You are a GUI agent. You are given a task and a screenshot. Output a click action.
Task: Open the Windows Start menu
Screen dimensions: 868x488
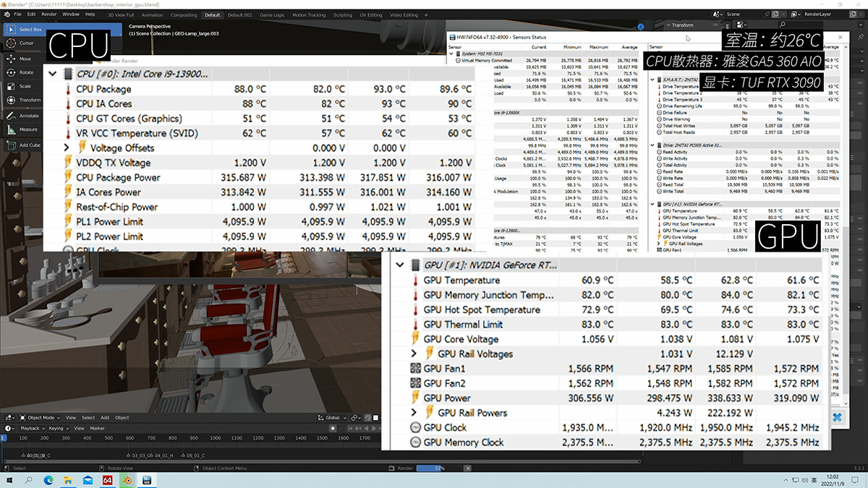(x=10, y=479)
